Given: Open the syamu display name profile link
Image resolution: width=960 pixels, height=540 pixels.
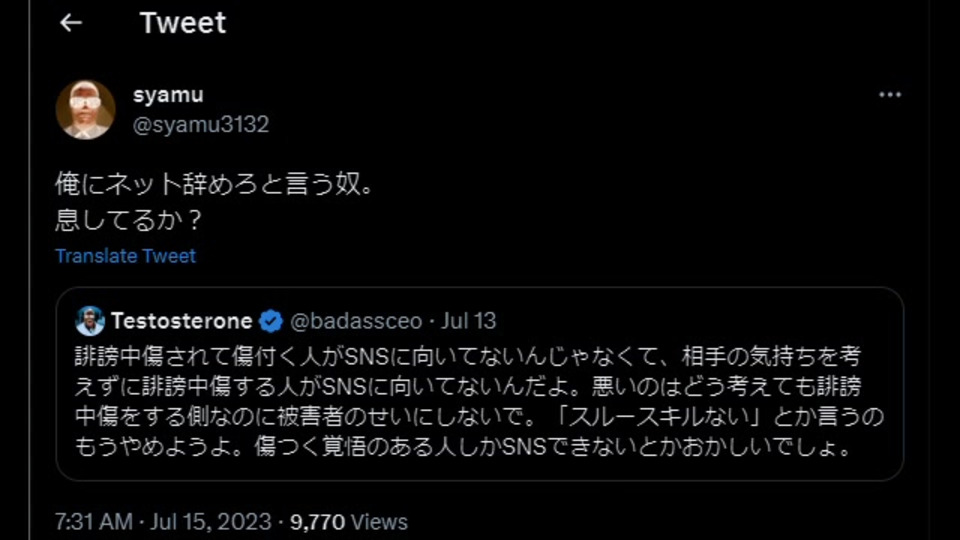Looking at the screenshot, I should coord(168,95).
